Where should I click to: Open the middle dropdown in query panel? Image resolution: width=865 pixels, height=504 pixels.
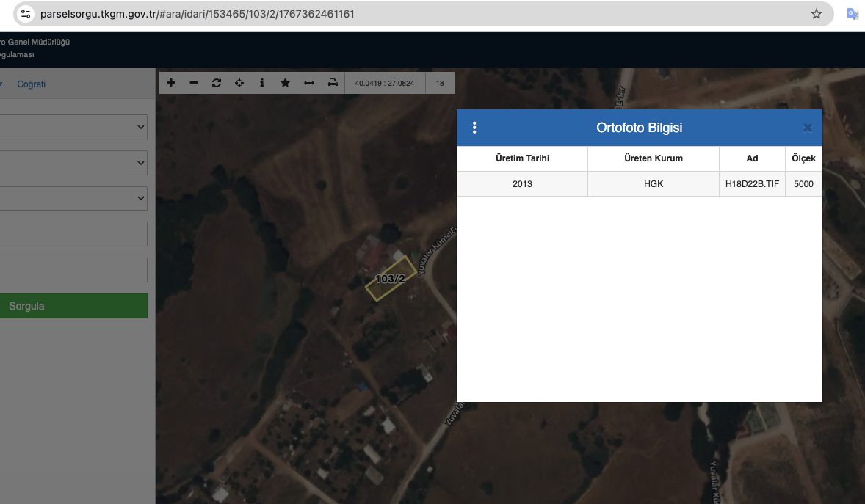tap(73, 163)
